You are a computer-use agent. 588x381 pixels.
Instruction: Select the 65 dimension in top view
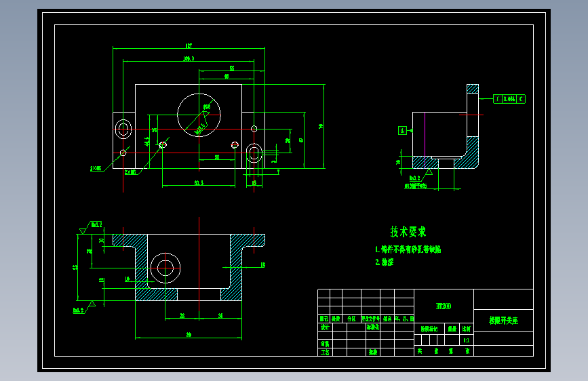(x=232, y=68)
